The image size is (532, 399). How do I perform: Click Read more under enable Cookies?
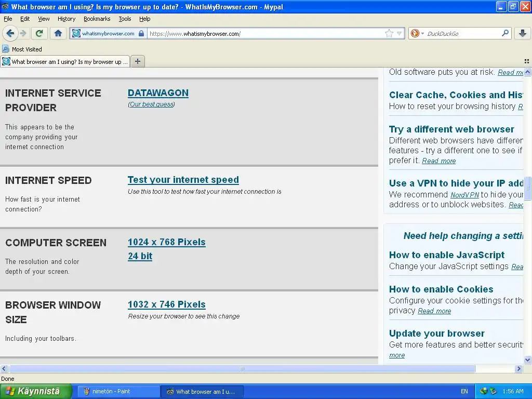pyautogui.click(x=434, y=311)
